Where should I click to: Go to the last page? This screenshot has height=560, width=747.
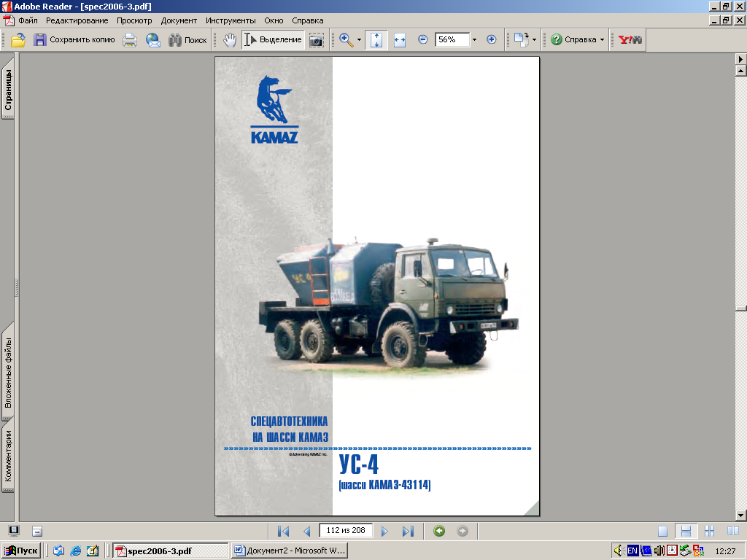(x=409, y=531)
